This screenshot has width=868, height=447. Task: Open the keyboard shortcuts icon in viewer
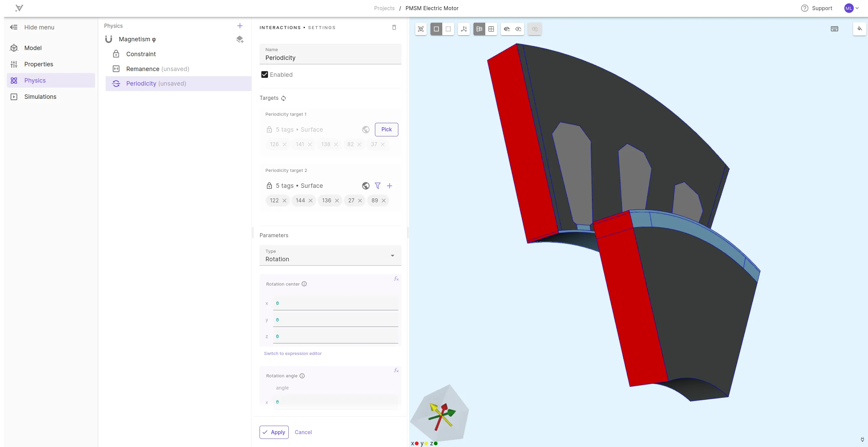point(834,29)
